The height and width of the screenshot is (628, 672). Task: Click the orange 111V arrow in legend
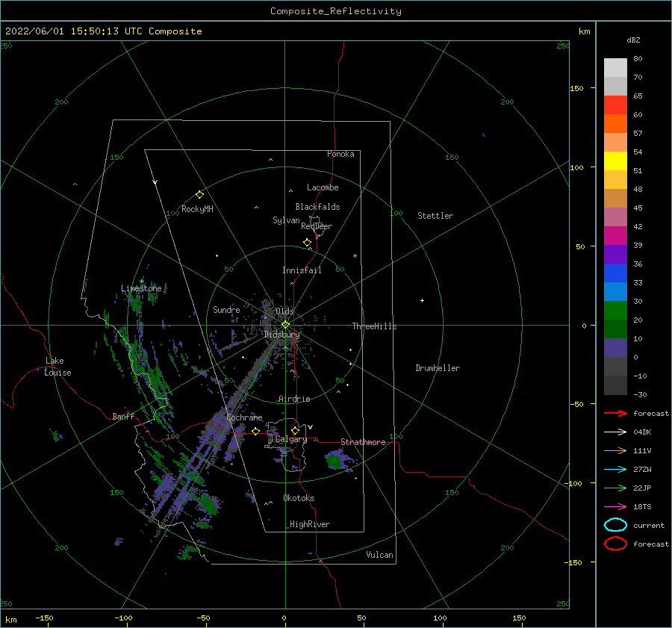click(615, 450)
